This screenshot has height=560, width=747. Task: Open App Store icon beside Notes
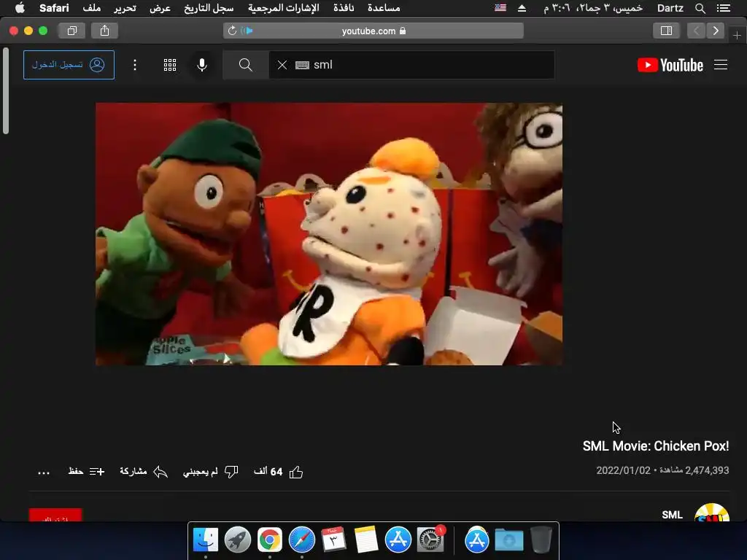398,540
